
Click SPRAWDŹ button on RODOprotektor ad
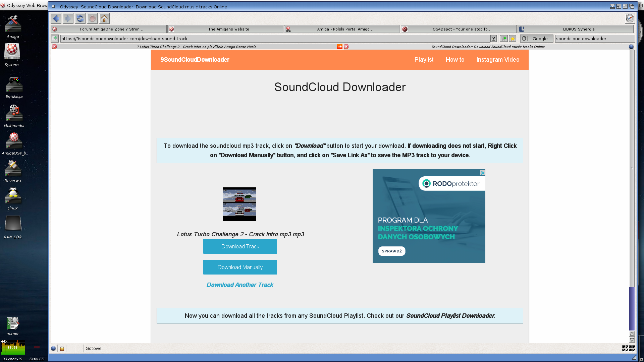tap(392, 251)
